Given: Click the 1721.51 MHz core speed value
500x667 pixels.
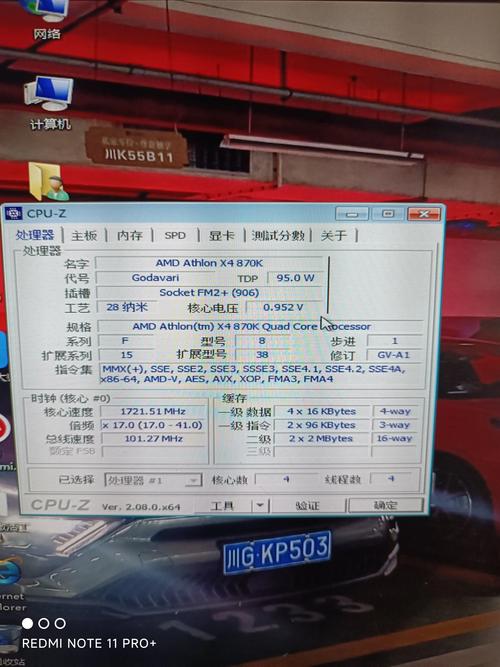Looking at the screenshot, I should tap(153, 411).
